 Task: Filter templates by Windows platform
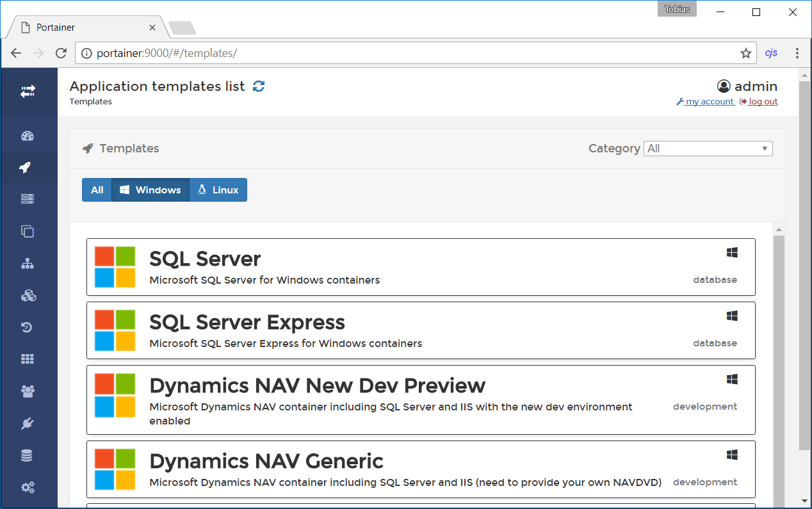click(150, 190)
